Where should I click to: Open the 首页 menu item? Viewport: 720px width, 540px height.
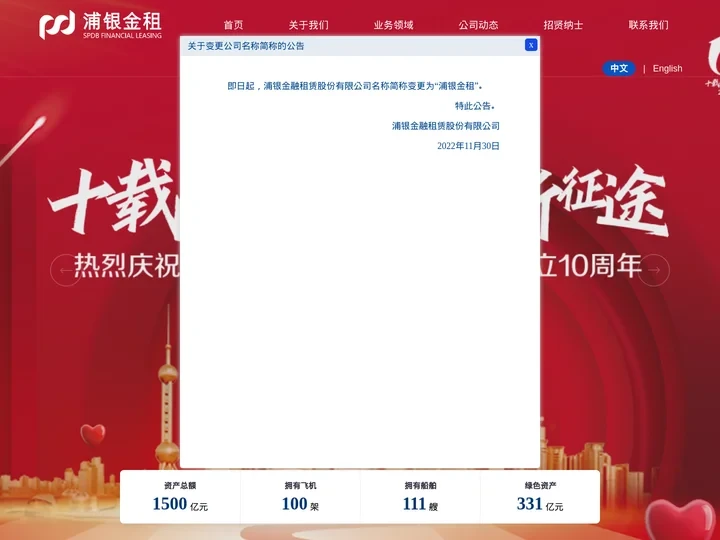[x=233, y=25]
